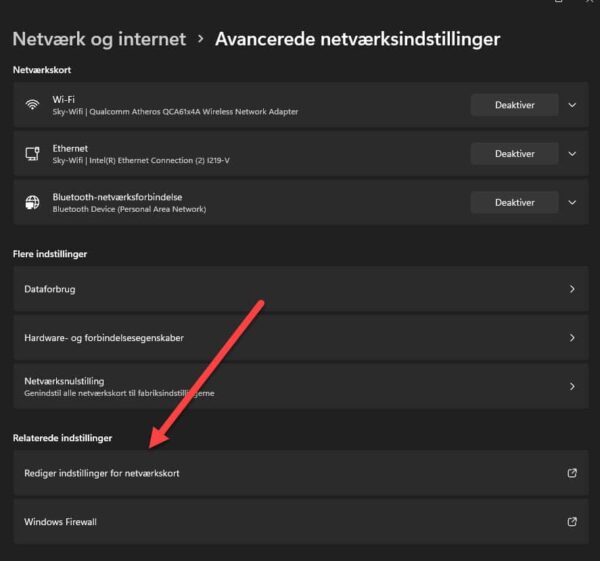
Task: Click external link icon beside Windows Firewall
Action: click(572, 522)
